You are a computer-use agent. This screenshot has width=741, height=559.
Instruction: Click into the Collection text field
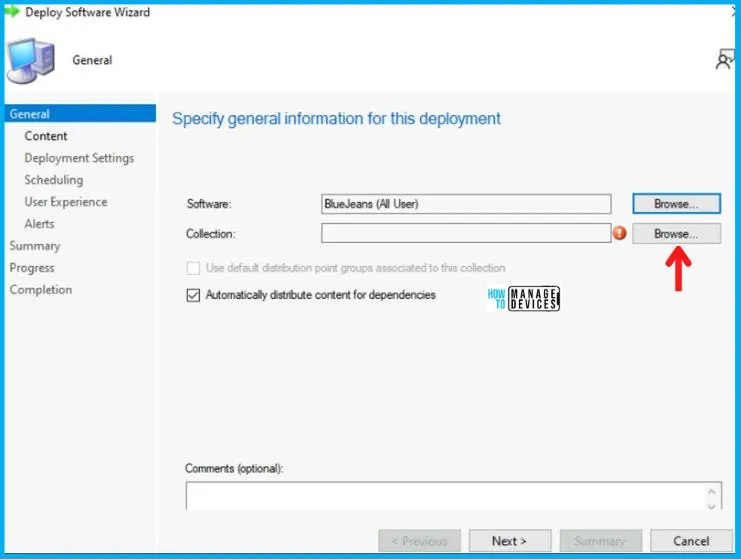[465, 233]
